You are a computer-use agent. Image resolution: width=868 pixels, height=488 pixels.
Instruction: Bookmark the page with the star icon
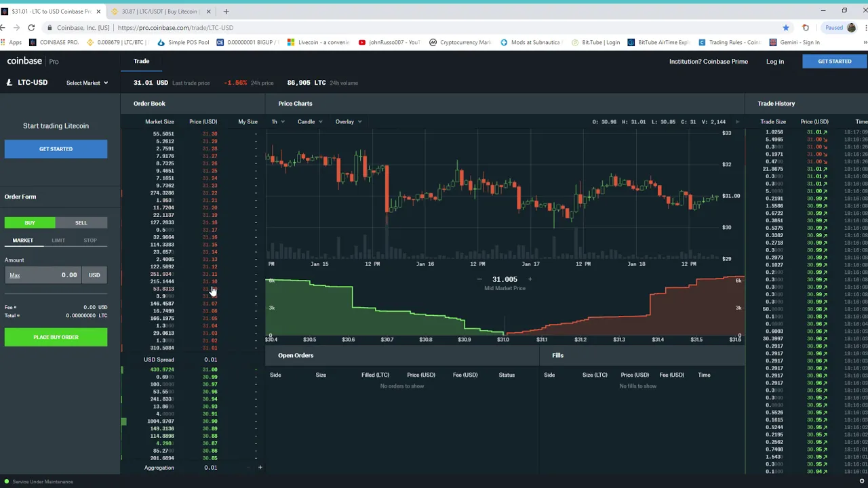[x=786, y=28]
